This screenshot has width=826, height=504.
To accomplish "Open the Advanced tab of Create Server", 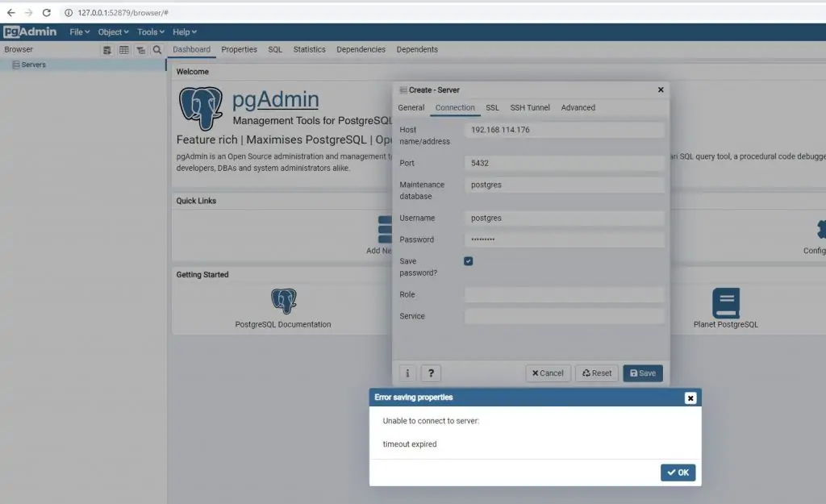I will (x=578, y=107).
